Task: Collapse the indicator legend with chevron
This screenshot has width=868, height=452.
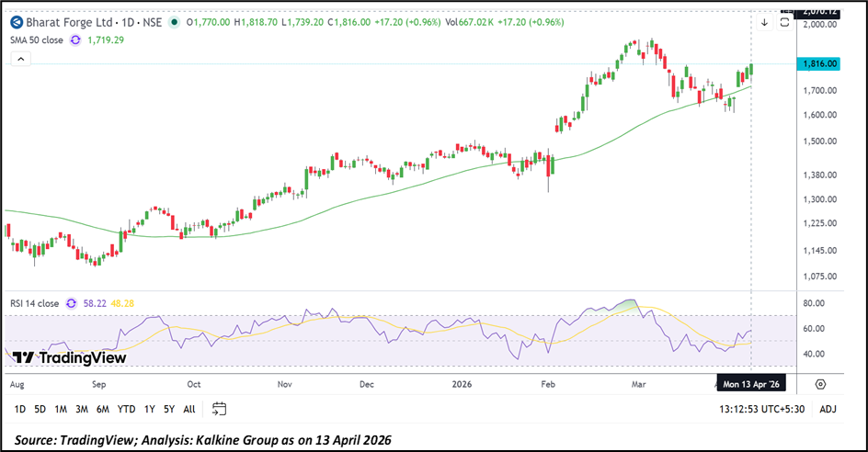Action: click(20, 60)
